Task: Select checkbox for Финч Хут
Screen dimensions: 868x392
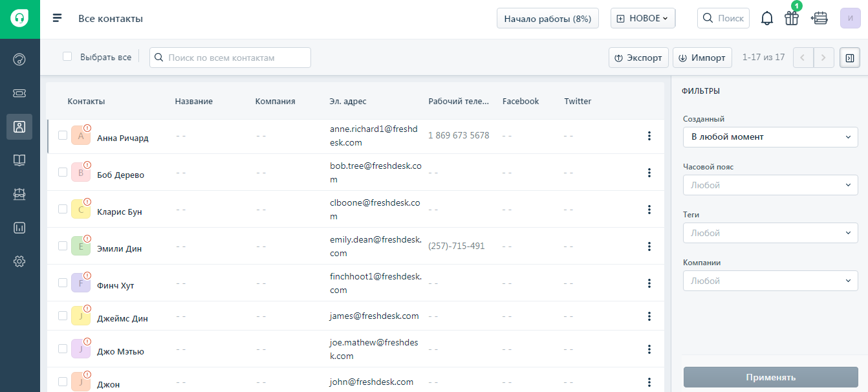Action: click(x=63, y=283)
